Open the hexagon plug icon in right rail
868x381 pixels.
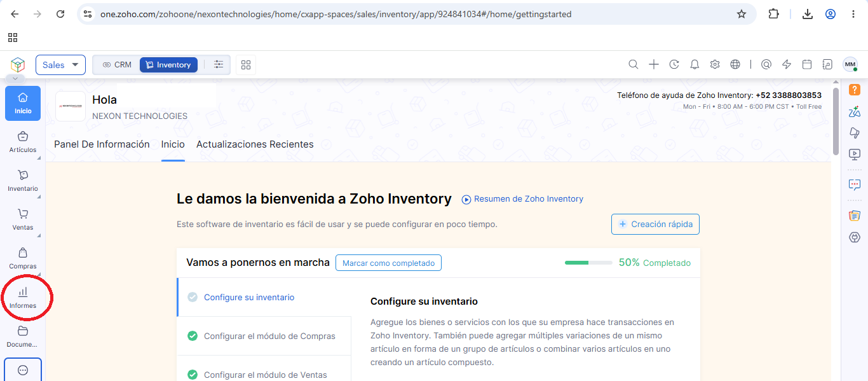pos(855,237)
